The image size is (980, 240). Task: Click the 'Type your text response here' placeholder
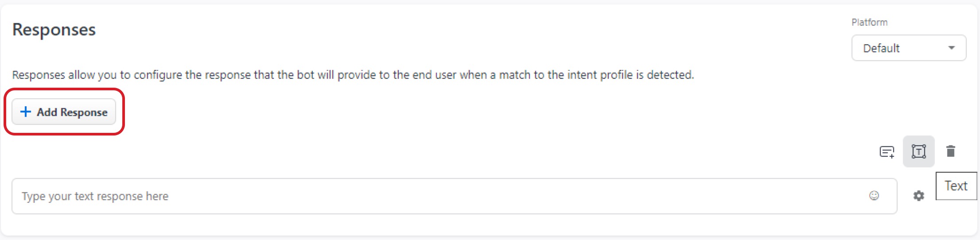(x=95, y=196)
